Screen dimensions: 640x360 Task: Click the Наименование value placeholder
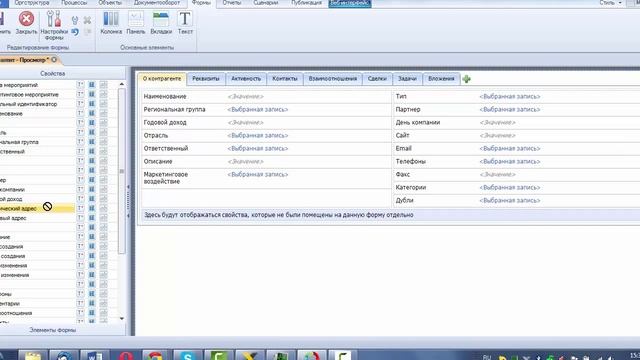click(x=246, y=97)
